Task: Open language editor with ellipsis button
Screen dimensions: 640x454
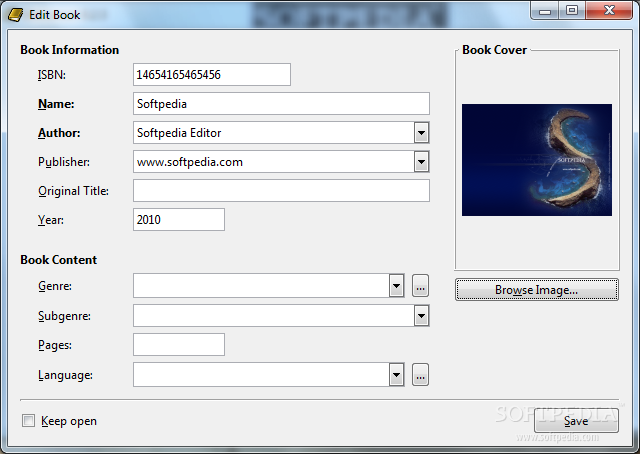Action: [x=420, y=375]
